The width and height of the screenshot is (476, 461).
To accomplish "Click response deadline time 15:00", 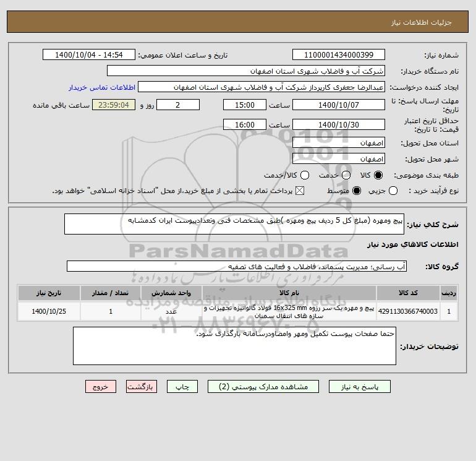I will [x=245, y=105].
